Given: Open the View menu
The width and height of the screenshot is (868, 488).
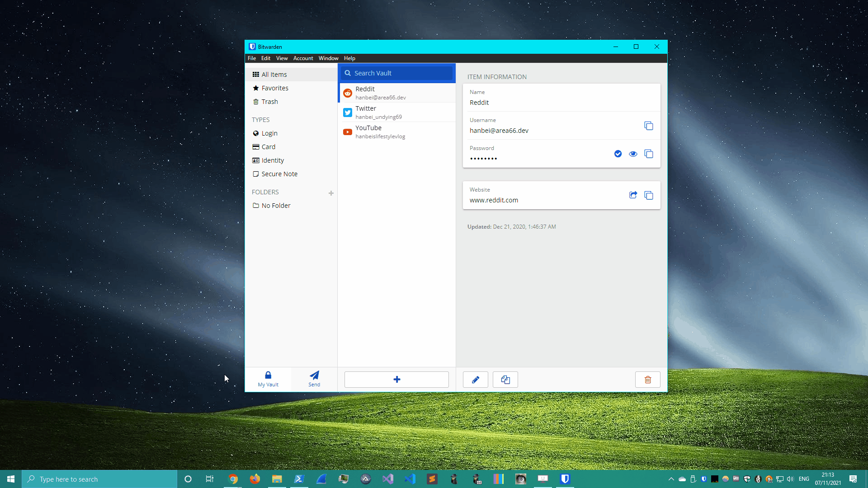Looking at the screenshot, I should 282,58.
